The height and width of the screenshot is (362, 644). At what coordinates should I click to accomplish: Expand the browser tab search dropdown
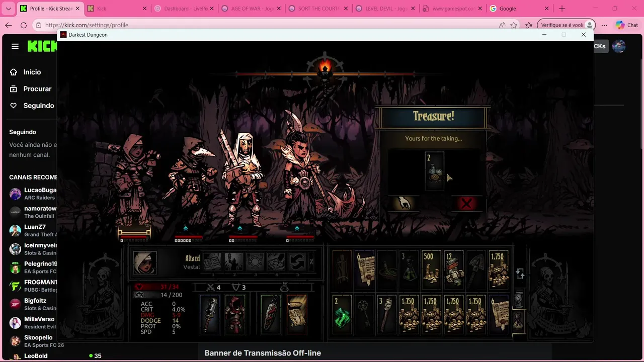point(8,9)
